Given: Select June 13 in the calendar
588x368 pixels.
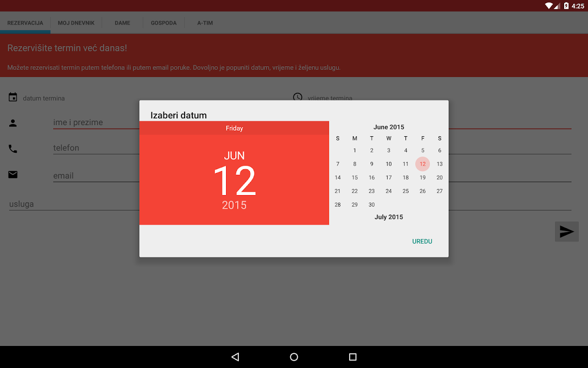Looking at the screenshot, I should [x=440, y=164].
